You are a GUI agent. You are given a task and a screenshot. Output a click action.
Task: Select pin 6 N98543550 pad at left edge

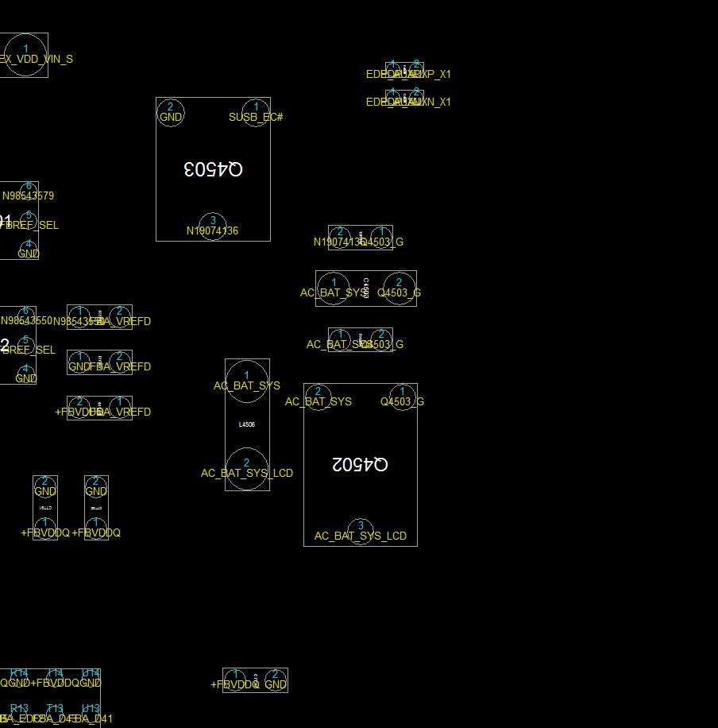click(26, 316)
